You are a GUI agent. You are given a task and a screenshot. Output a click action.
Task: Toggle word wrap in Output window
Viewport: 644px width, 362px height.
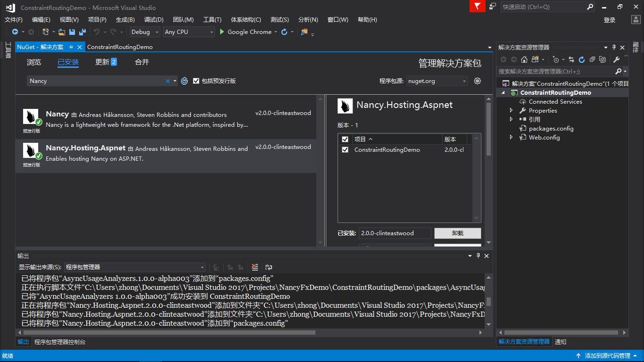click(x=269, y=267)
